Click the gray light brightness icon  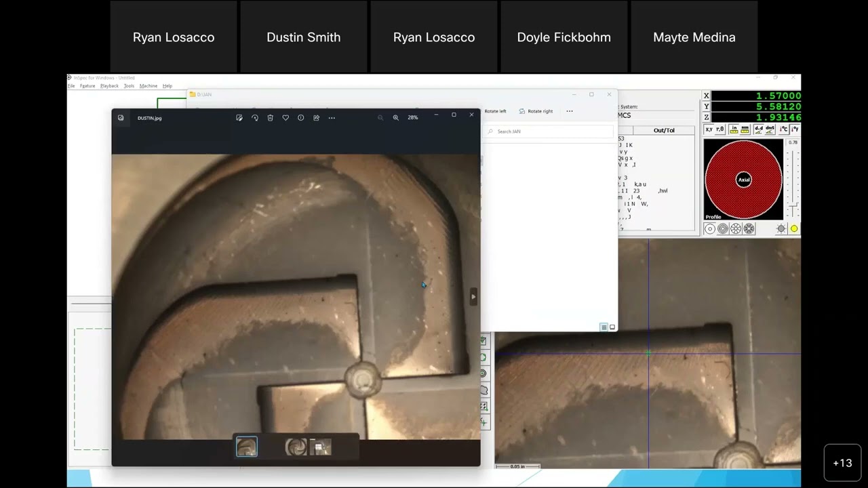(x=781, y=229)
